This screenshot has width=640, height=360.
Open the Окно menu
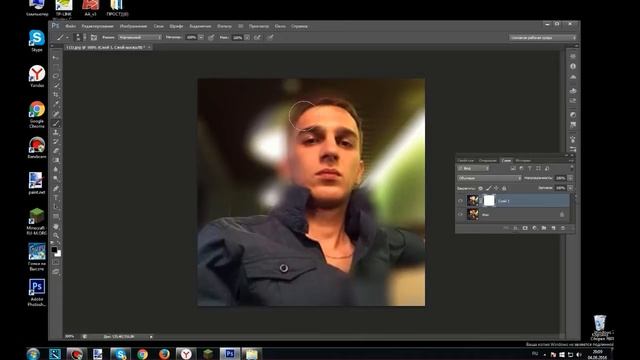[x=280, y=26]
